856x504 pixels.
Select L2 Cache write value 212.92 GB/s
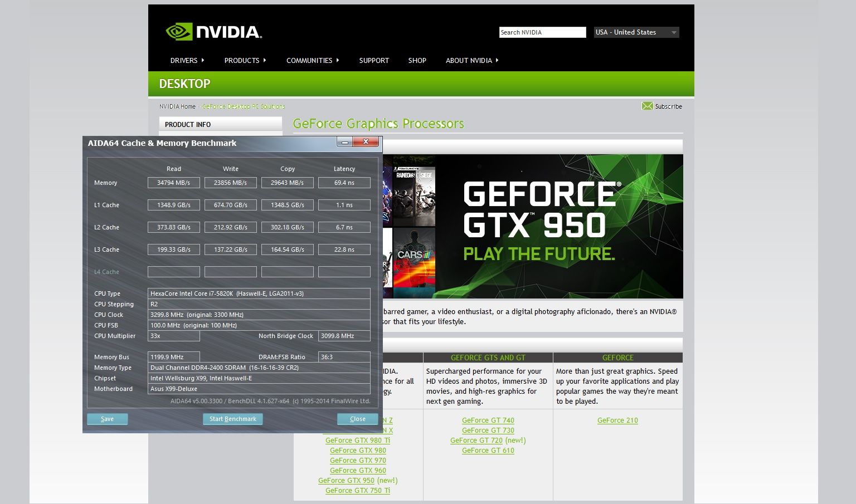[x=231, y=227]
